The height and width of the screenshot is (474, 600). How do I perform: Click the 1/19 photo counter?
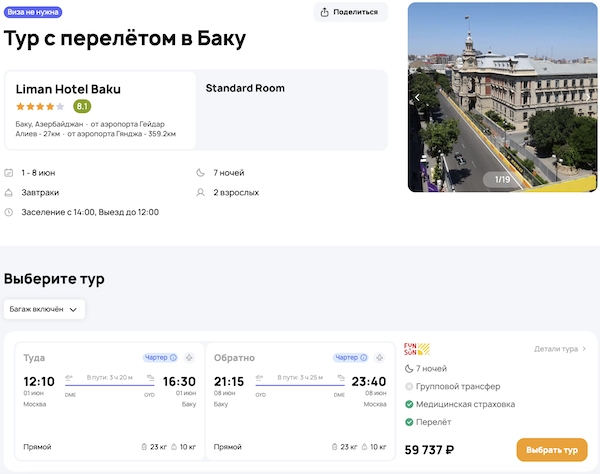503,179
